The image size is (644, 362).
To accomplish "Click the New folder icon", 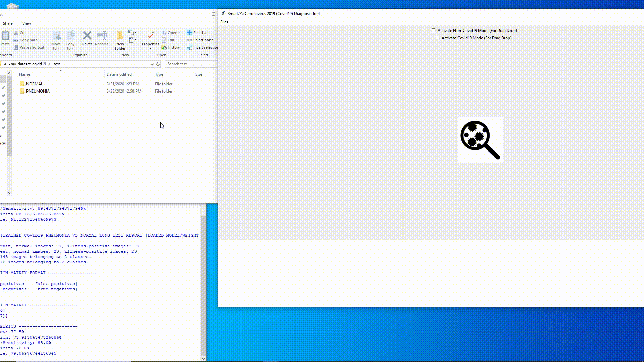I will 120,36.
